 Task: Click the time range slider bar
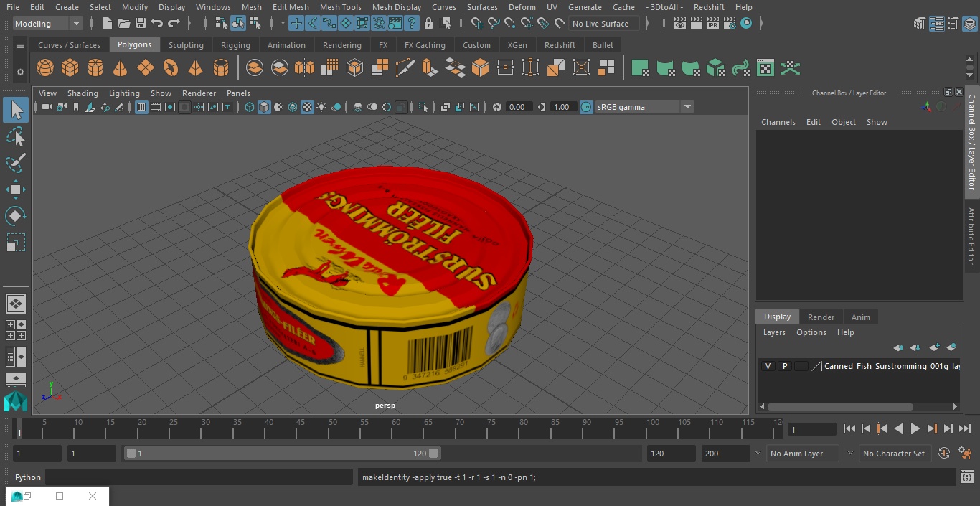point(281,454)
